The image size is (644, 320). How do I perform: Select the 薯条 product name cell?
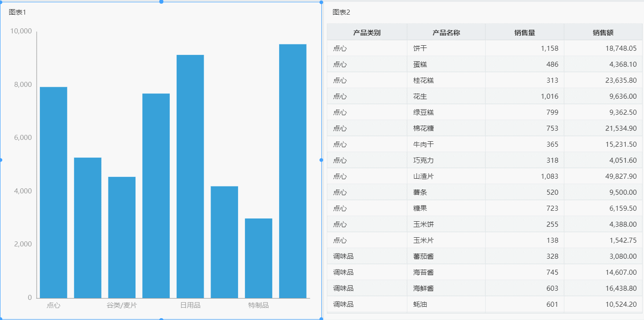446,192
